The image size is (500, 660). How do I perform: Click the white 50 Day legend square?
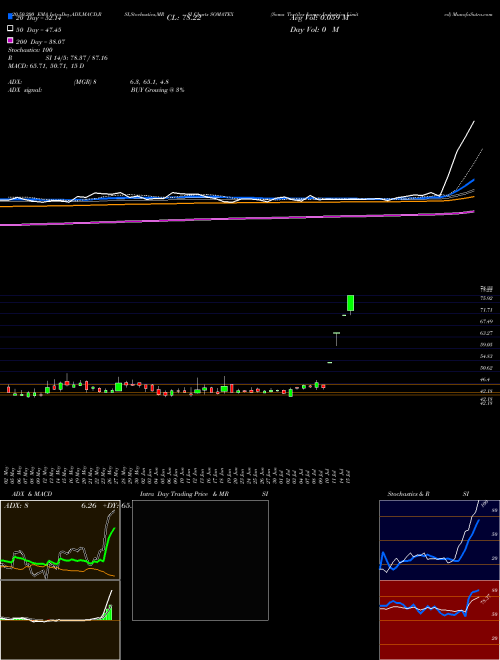(10, 29)
